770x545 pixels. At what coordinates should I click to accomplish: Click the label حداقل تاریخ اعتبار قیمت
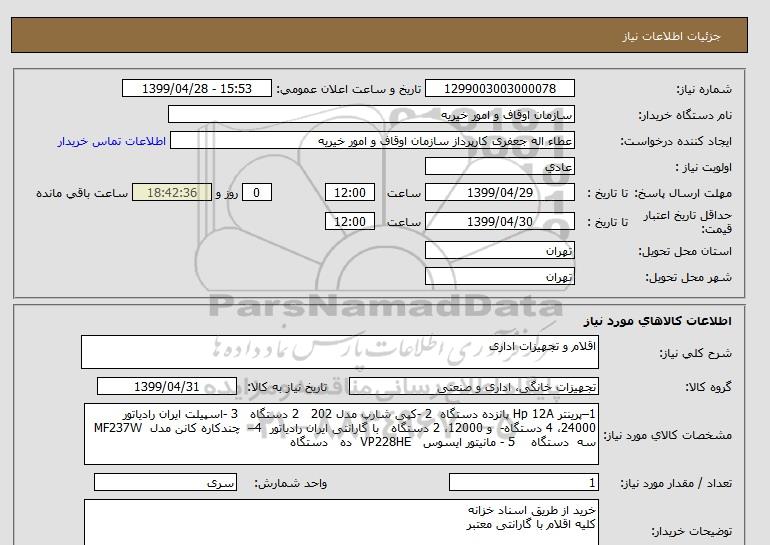click(688, 222)
